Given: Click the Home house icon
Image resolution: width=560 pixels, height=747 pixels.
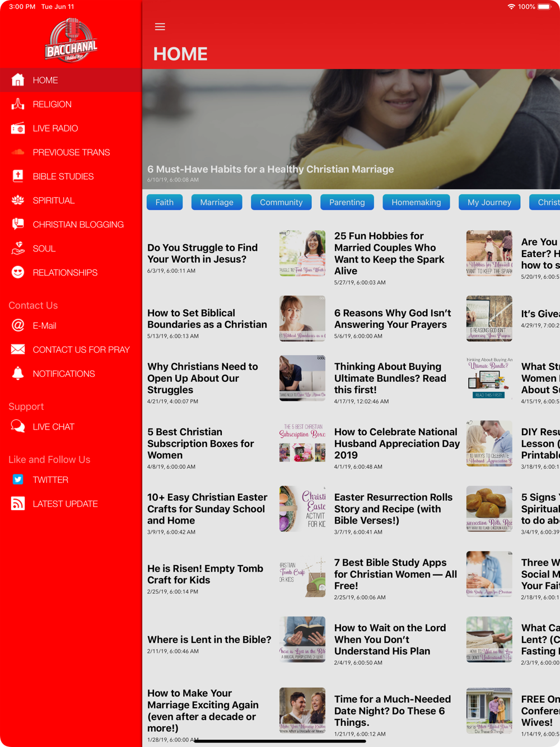Looking at the screenshot, I should point(18,80).
